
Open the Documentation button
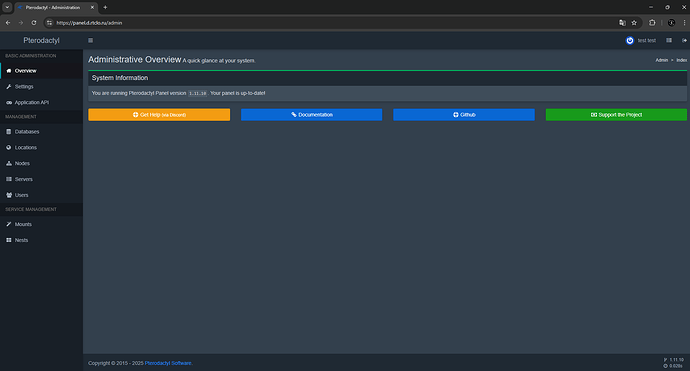312,114
